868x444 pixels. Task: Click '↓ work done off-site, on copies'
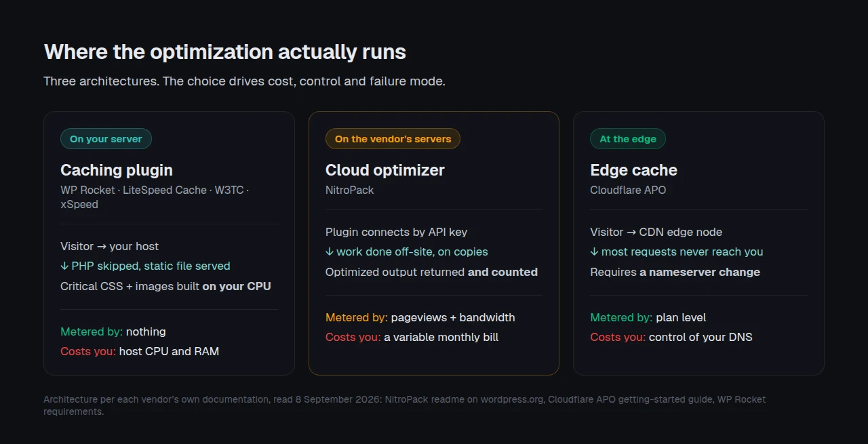[x=407, y=251]
